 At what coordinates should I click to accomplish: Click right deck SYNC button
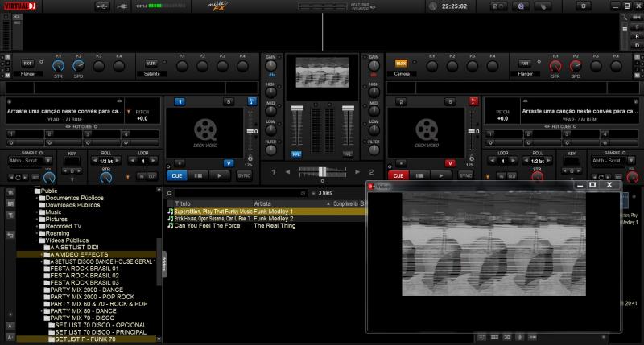[x=466, y=175]
